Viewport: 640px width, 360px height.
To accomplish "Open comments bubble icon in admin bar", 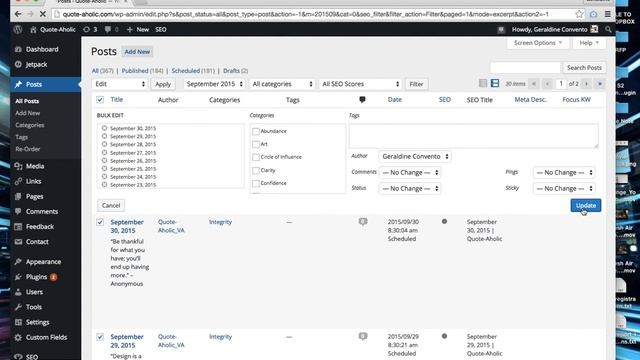I will (108, 29).
